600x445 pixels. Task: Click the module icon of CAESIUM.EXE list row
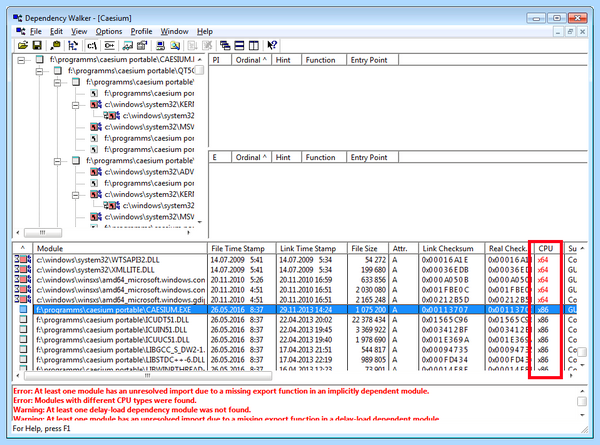[23, 309]
